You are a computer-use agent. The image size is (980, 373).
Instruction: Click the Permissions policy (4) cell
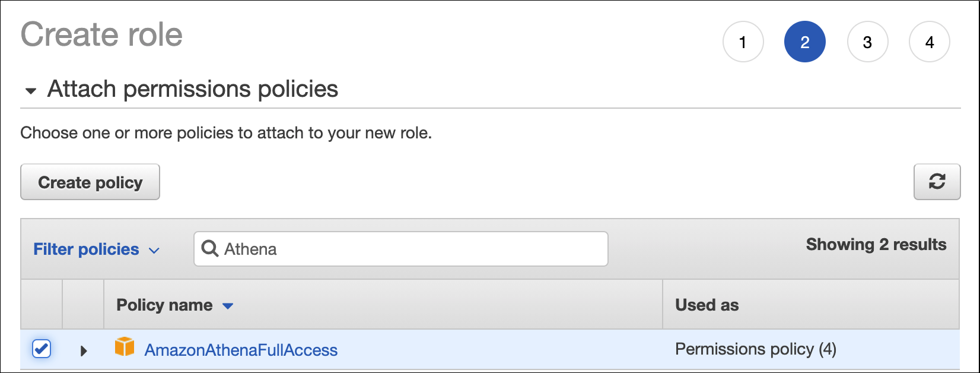755,349
